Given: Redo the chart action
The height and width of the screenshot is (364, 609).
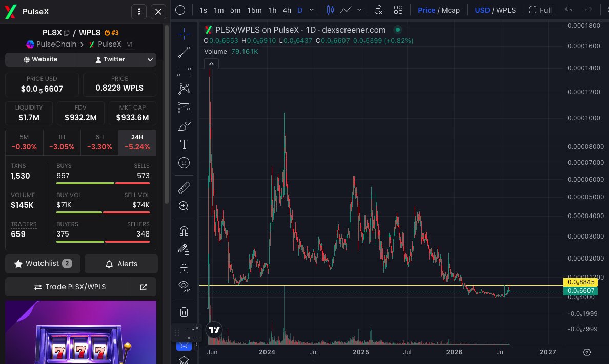Looking at the screenshot, I should point(588,10).
